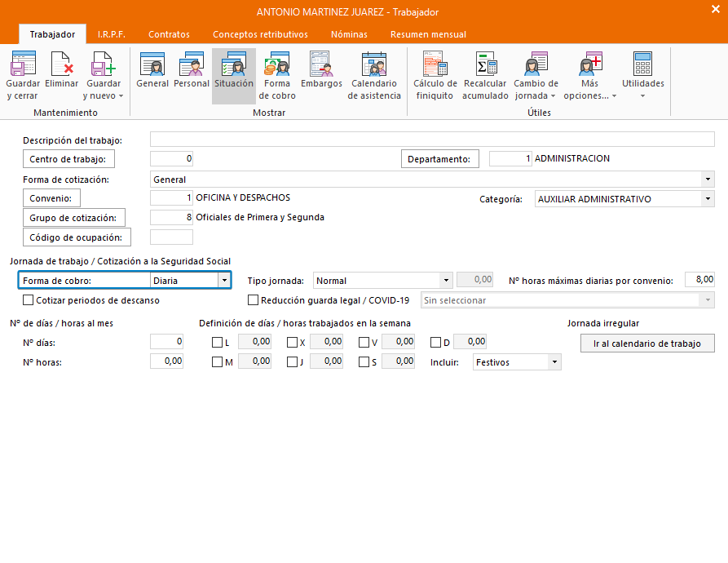Open Más opciones icon
Viewport: 728px width, 563px height.
pos(590,64)
